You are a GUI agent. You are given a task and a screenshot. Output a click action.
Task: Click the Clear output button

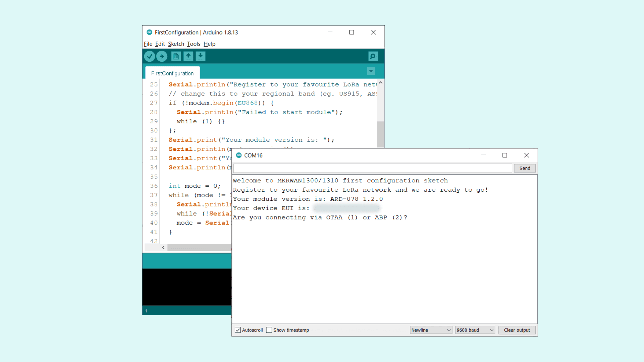[517, 330]
